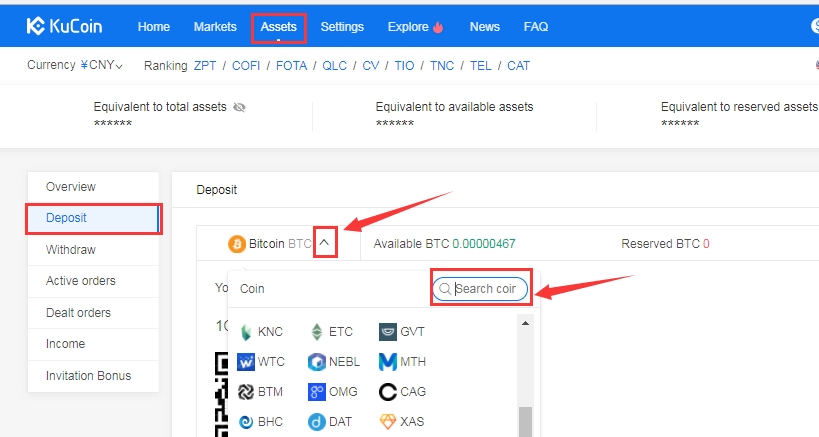Open Dealt orders in the sidebar
Image resolution: width=819 pixels, height=437 pixels.
coord(93,313)
